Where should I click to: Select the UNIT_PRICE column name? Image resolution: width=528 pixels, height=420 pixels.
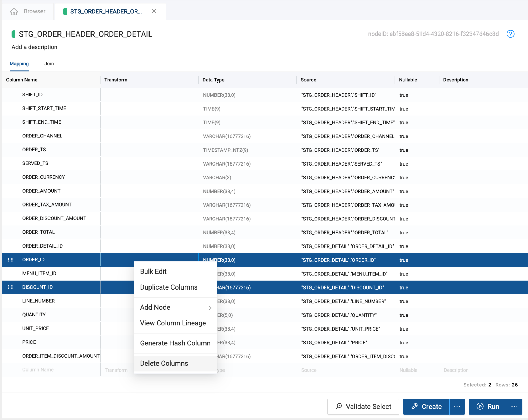(36, 328)
